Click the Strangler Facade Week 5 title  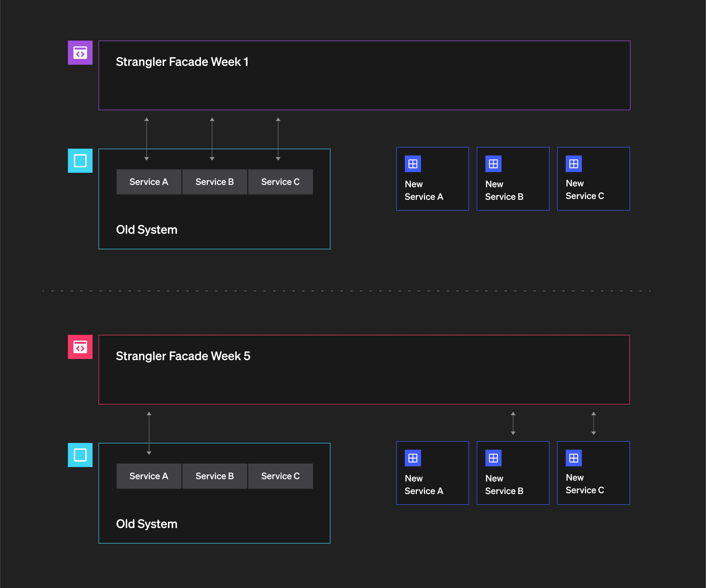tap(183, 356)
